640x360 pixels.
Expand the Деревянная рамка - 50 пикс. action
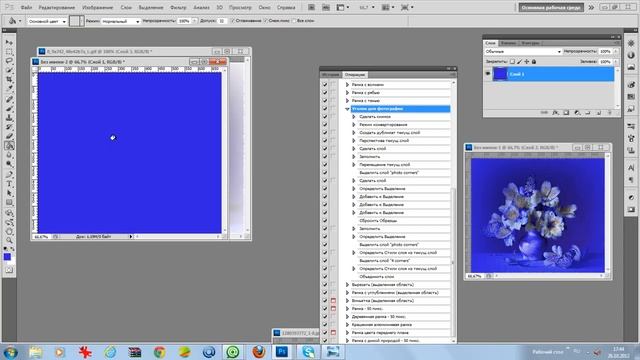pyautogui.click(x=347, y=316)
